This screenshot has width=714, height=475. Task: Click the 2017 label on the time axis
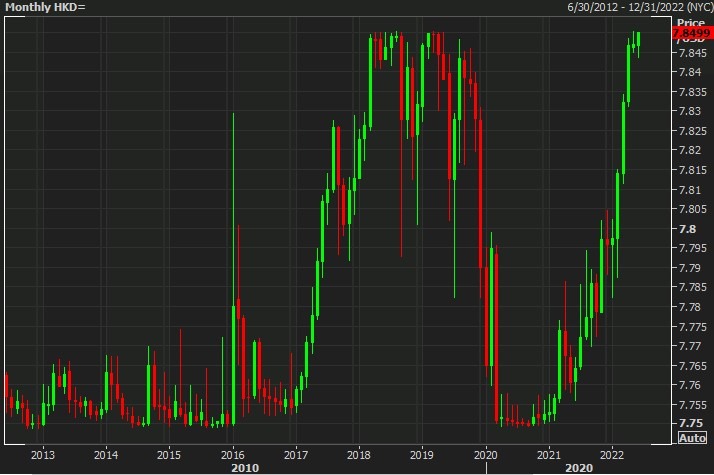coord(296,455)
